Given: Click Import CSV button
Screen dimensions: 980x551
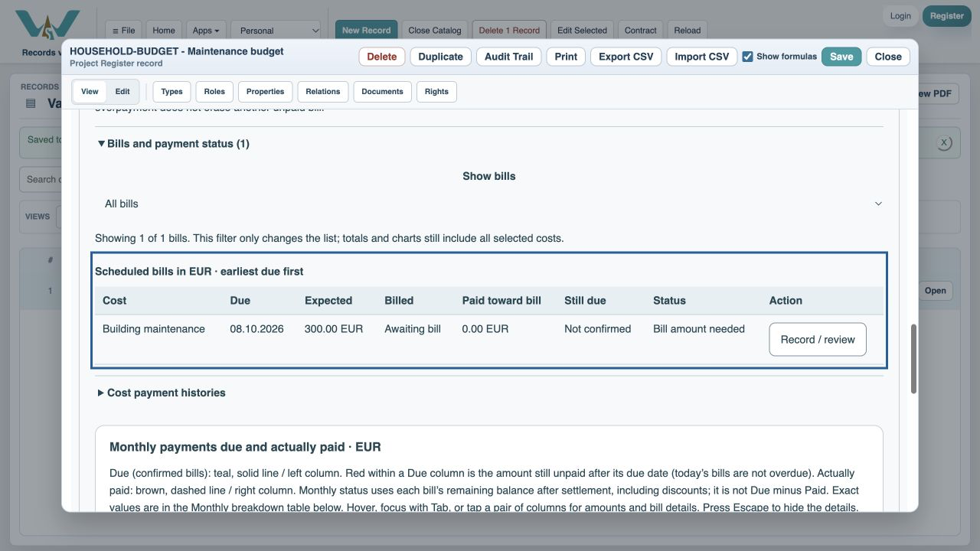Looking at the screenshot, I should pyautogui.click(x=702, y=57).
